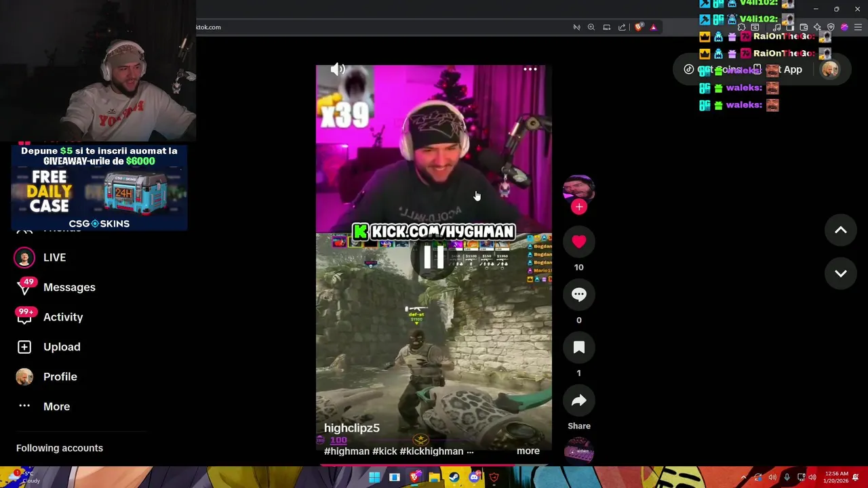Pause the playing TikTok video
Screen dimensions: 868x488
(x=434, y=257)
